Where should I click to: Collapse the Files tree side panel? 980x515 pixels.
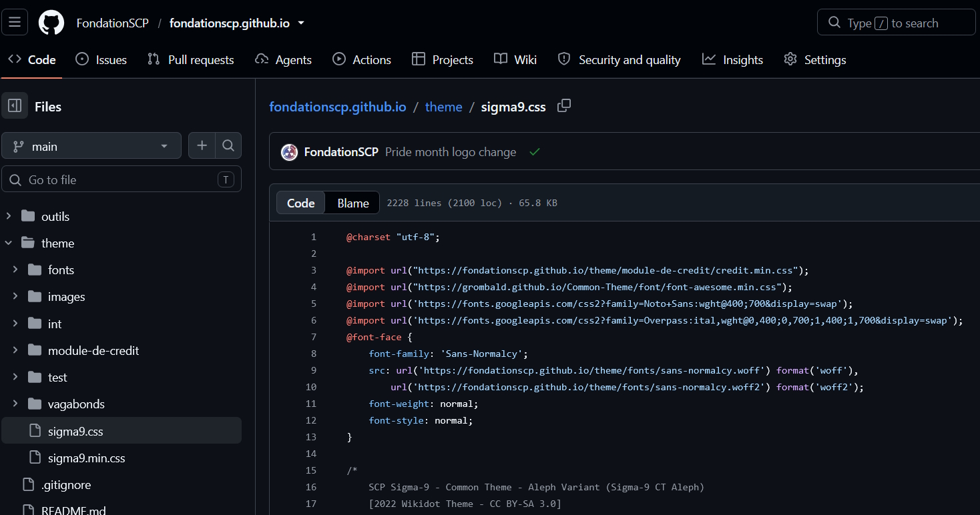click(15, 106)
